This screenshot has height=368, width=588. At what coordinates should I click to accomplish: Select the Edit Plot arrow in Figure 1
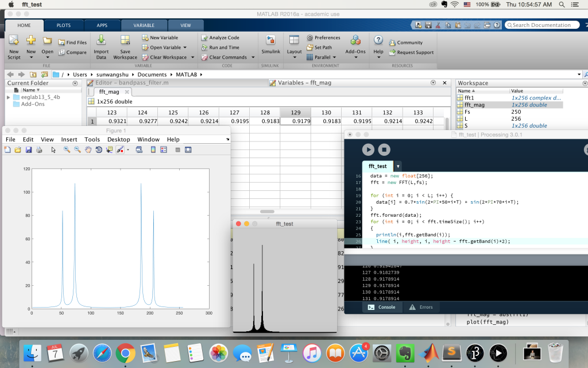pos(53,150)
